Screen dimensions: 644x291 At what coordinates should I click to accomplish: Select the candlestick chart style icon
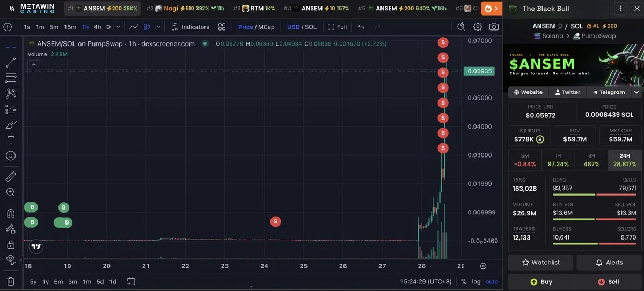coord(147,27)
